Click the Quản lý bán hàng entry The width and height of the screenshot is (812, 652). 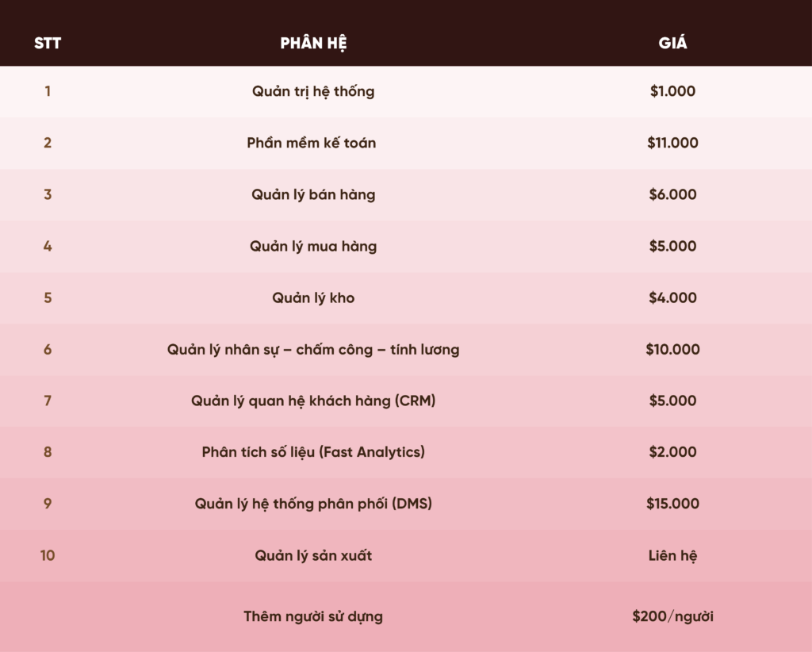[x=313, y=194]
